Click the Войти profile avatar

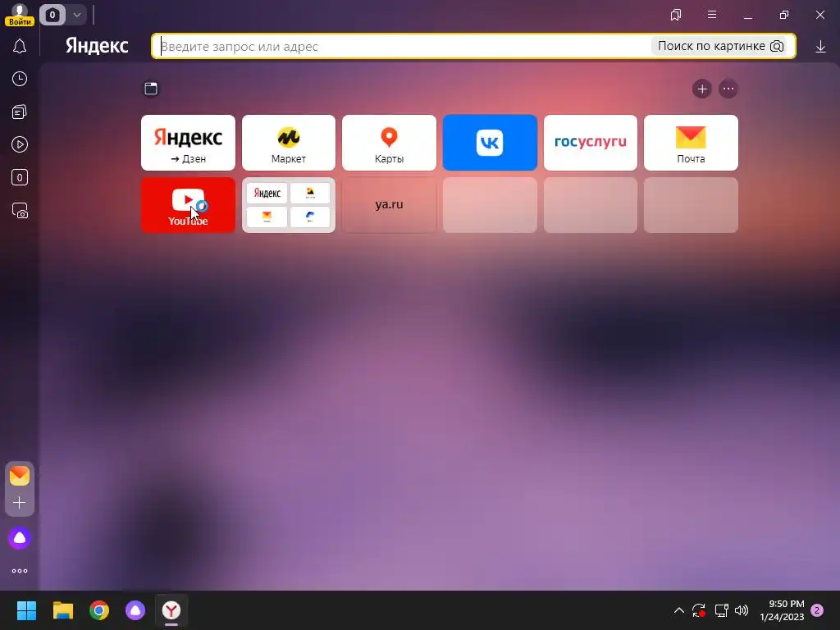[20, 15]
